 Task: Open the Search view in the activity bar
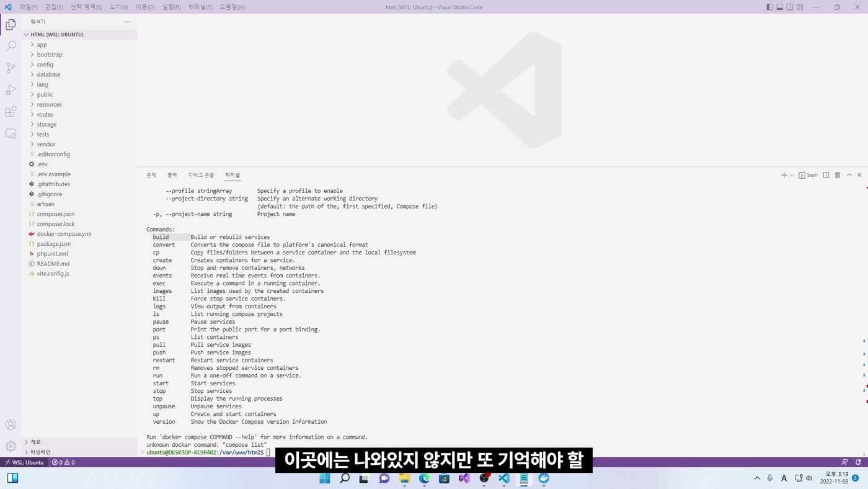11,47
